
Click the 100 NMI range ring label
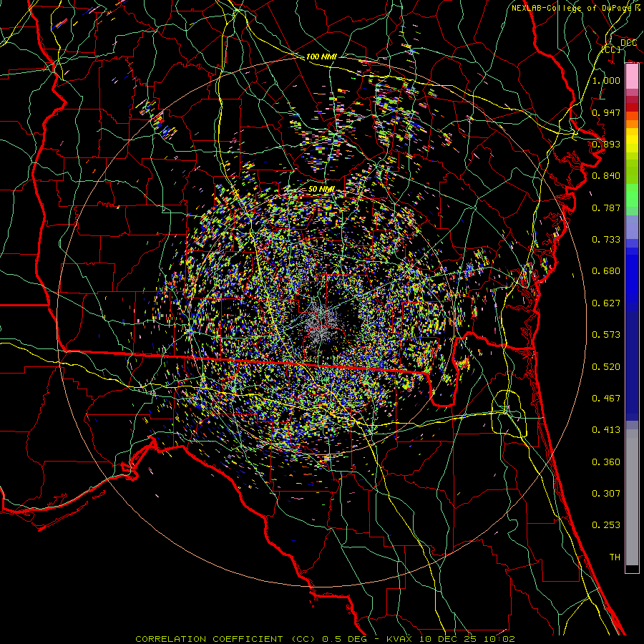(321, 57)
